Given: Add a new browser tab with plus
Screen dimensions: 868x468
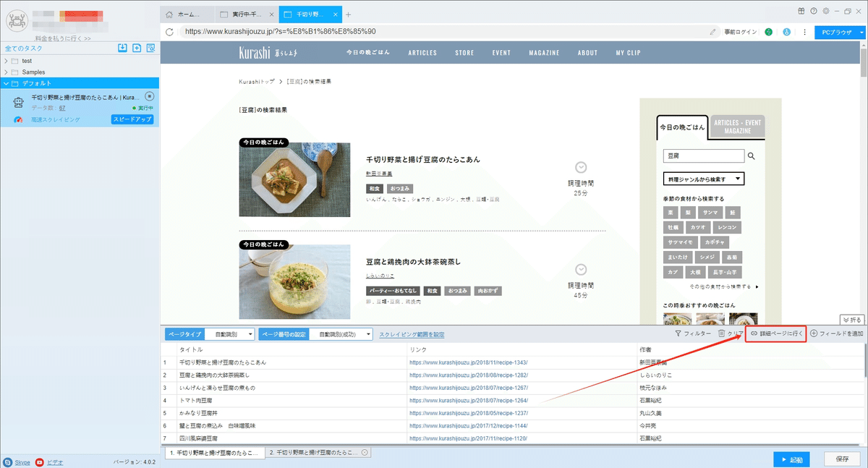Looking at the screenshot, I should (348, 14).
